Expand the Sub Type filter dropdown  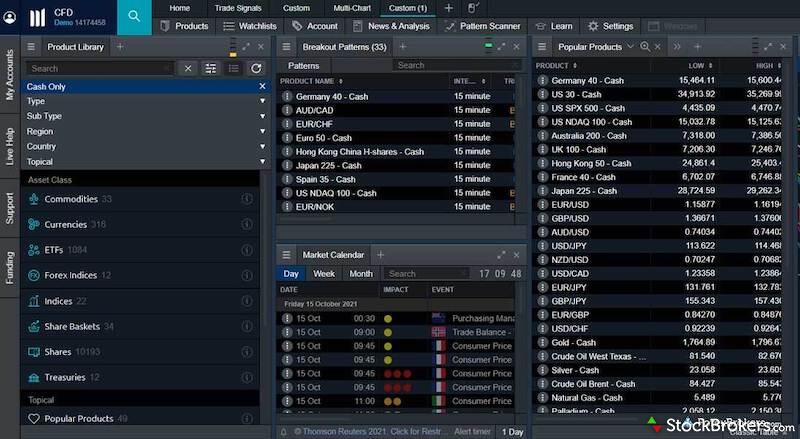pyautogui.click(x=262, y=116)
